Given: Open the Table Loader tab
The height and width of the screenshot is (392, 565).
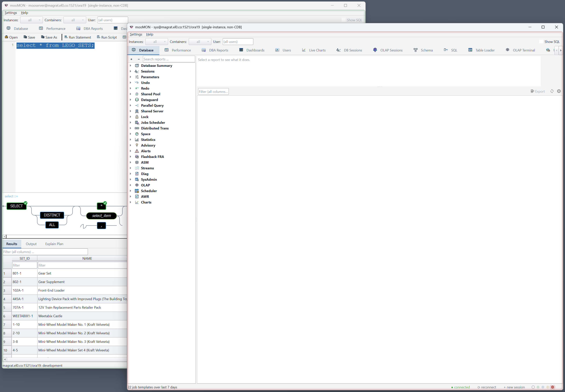Looking at the screenshot, I should coord(481,50).
